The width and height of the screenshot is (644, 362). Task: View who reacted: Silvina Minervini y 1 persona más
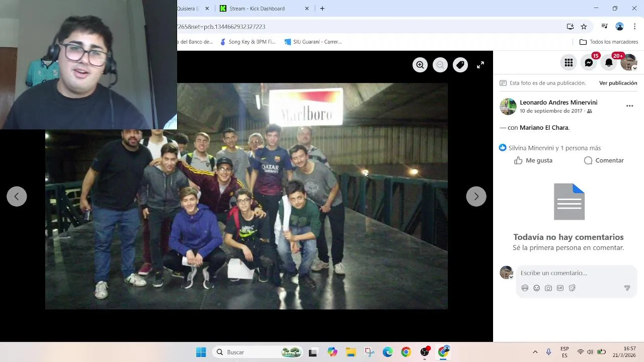(x=554, y=148)
